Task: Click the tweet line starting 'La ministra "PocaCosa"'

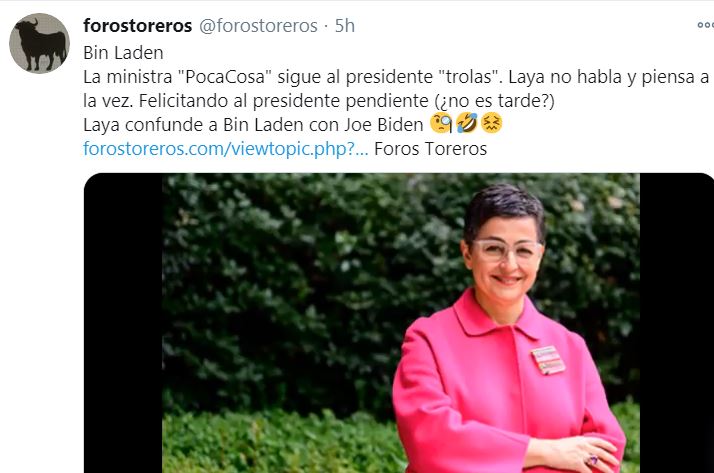Action: (x=396, y=77)
